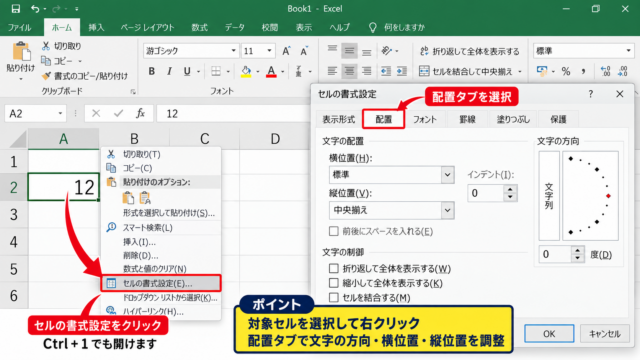
Task: Click the Align Right icon
Action: (367, 71)
